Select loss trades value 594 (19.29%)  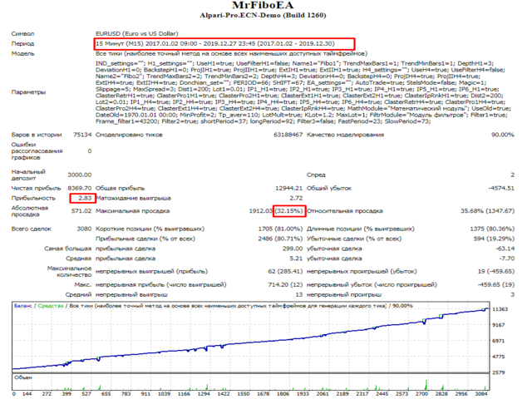point(494,239)
